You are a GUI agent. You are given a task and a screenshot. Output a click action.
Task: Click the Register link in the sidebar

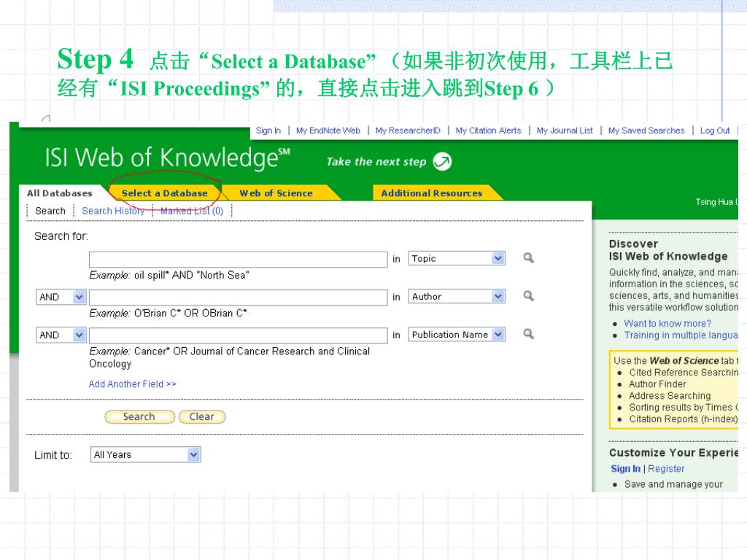[x=666, y=469]
